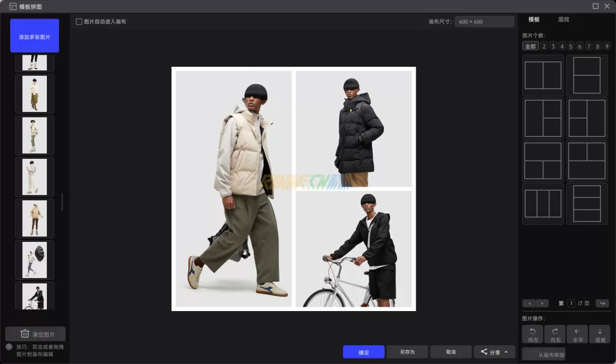The image size is (616, 364).
Task: Choose the three vertical columns template
Action: [x=543, y=204]
